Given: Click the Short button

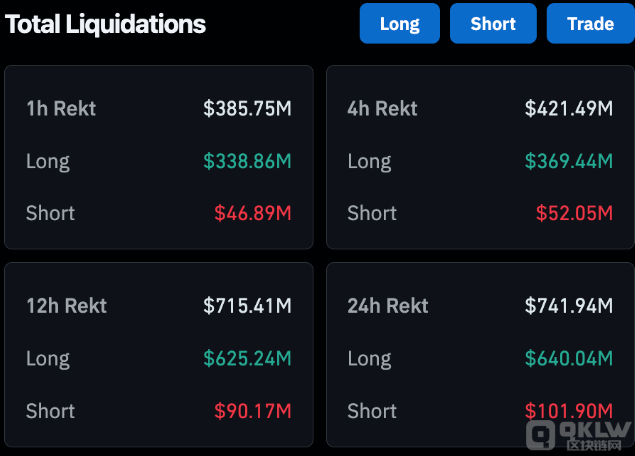Looking at the screenshot, I should [493, 24].
